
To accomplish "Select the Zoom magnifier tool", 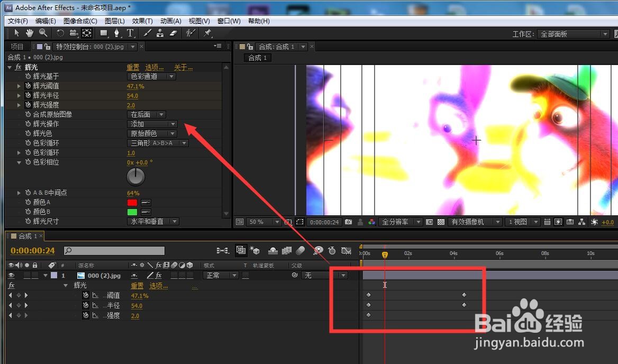I will point(43,33).
